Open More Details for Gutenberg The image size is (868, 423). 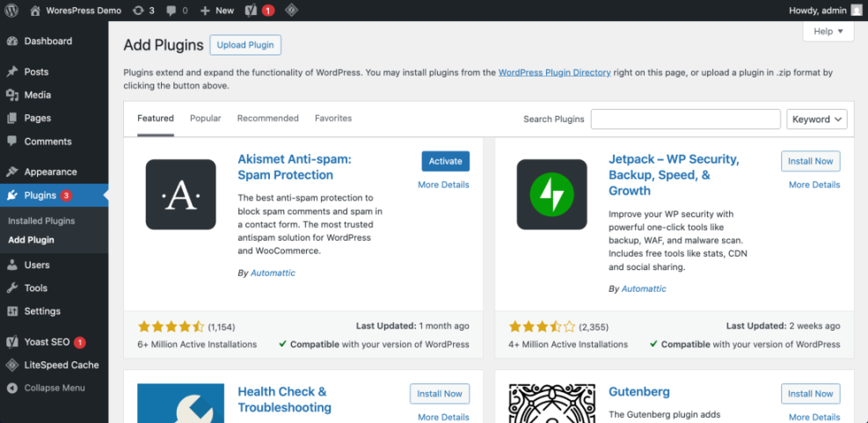(x=814, y=417)
